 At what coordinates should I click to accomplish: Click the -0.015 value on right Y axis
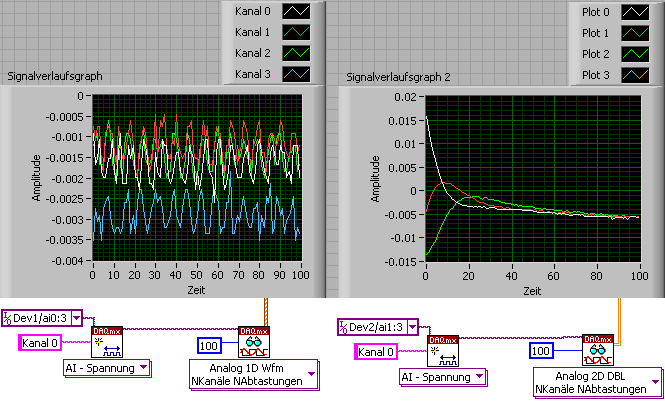pos(401,262)
